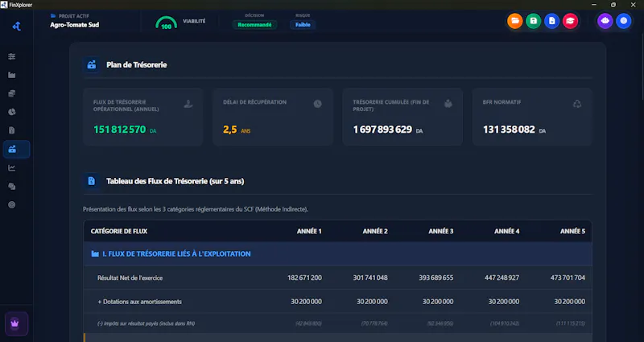Select the active treasury plan sidebar icon
644x342 pixels.
[16, 149]
